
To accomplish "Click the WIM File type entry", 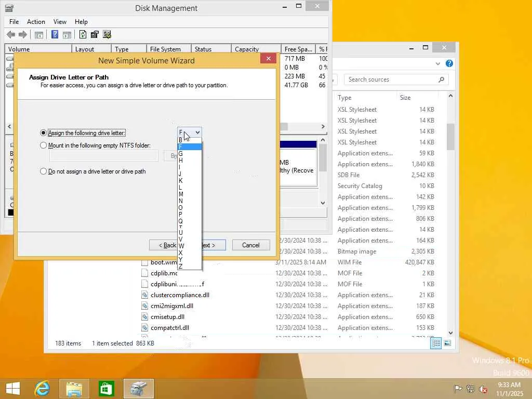I will [x=350, y=262].
